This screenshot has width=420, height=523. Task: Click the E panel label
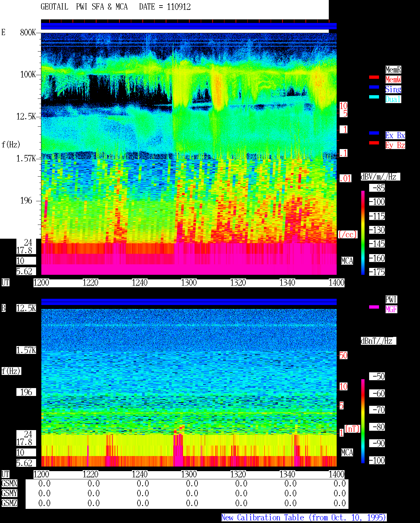click(x=4, y=32)
